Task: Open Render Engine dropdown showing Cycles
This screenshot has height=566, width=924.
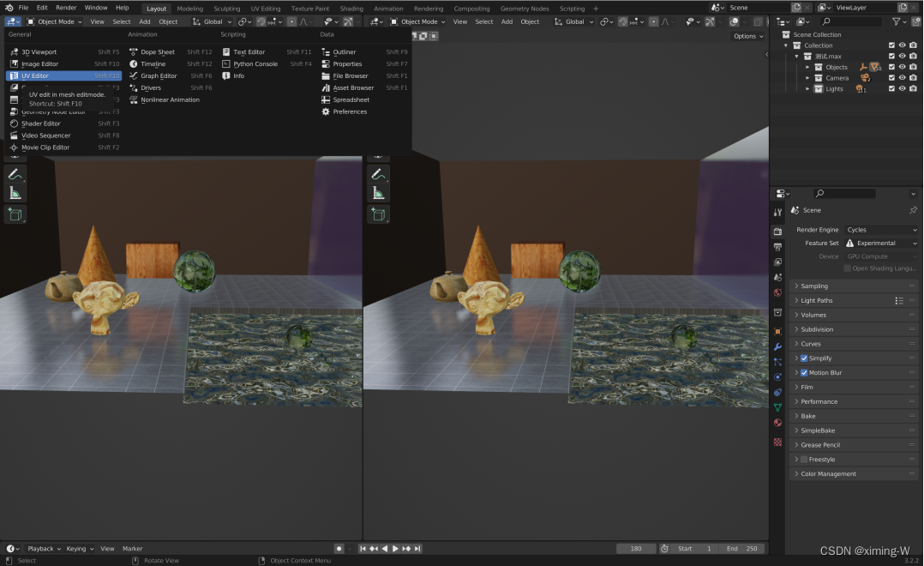Action: point(881,230)
